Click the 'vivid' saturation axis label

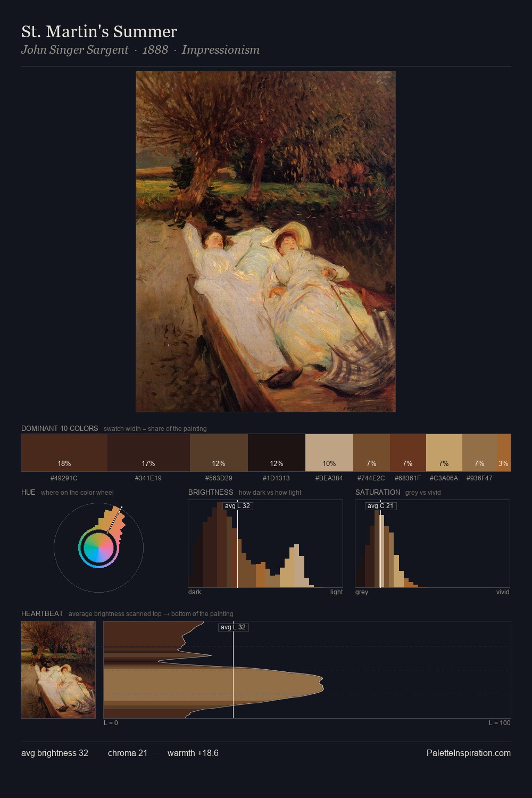tap(503, 592)
